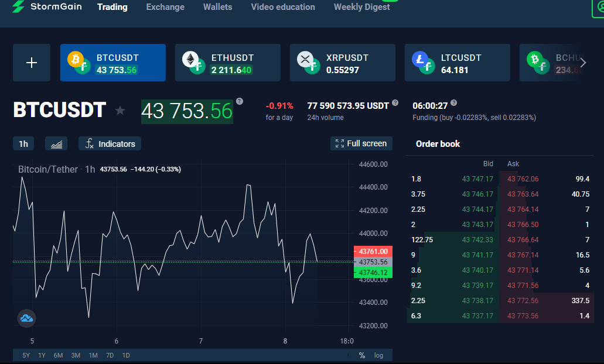Click the Ask column header

tap(513, 163)
